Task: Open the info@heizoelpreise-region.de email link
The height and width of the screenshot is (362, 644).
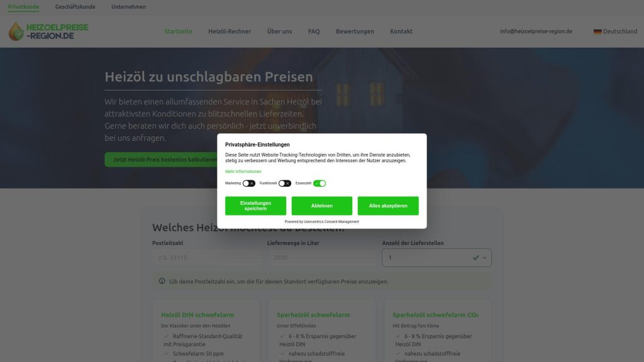Action: click(x=536, y=31)
